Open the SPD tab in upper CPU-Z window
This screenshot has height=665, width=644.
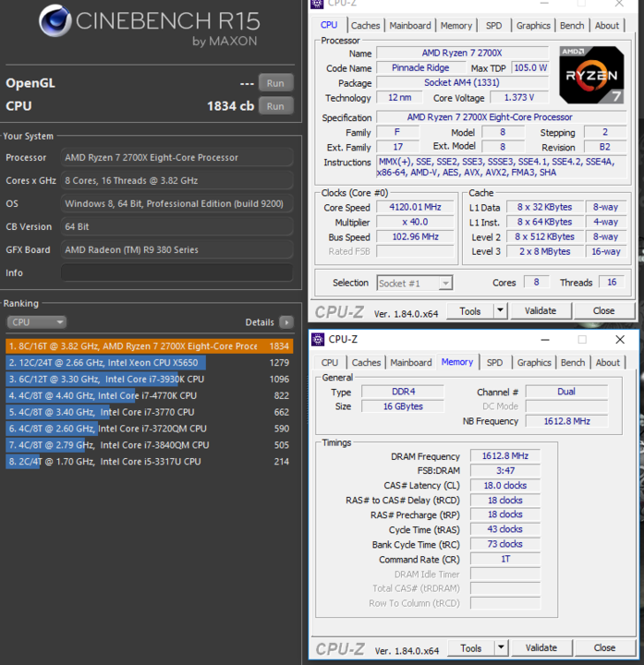tap(493, 26)
